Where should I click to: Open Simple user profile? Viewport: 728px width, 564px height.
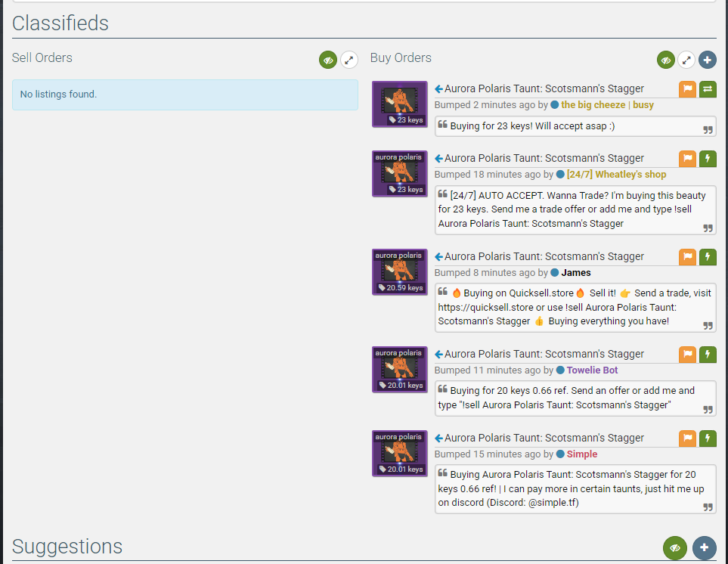[x=582, y=454]
